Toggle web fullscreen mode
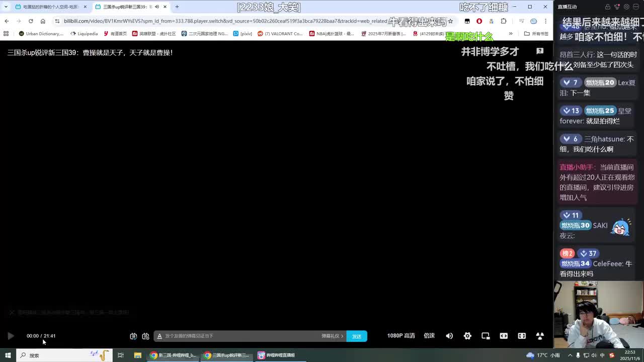Screen dimensions: 644x362 pos(522,336)
